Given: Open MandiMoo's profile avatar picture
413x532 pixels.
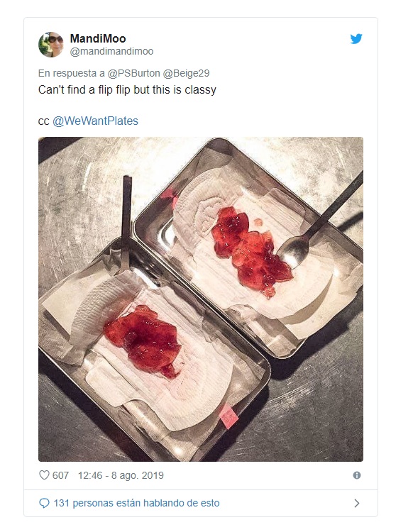Looking at the screenshot, I should 51,45.
